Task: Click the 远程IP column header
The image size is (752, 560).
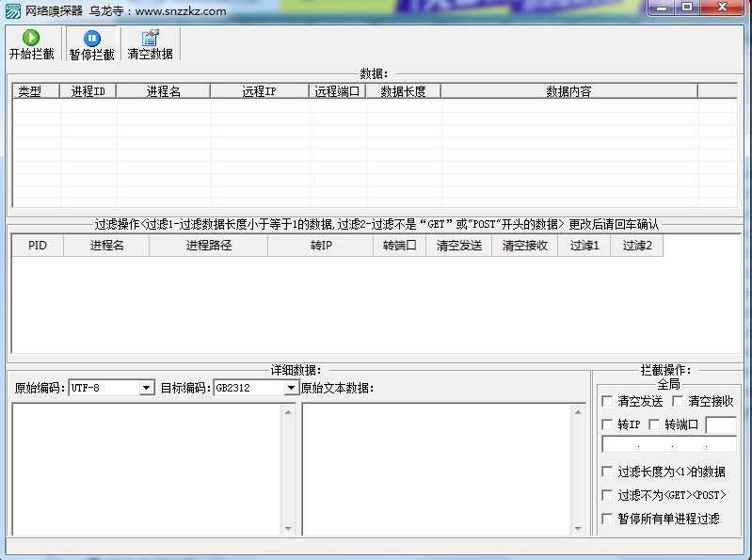Action: point(260,91)
